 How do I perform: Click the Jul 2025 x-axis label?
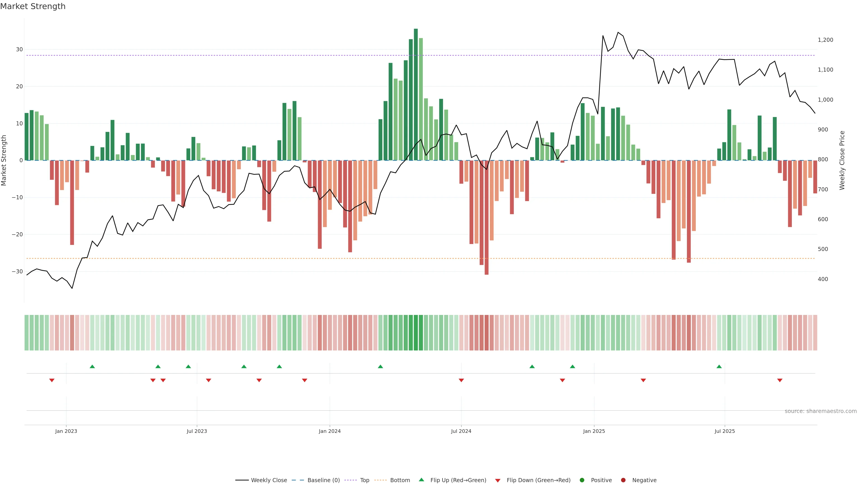[724, 431]
